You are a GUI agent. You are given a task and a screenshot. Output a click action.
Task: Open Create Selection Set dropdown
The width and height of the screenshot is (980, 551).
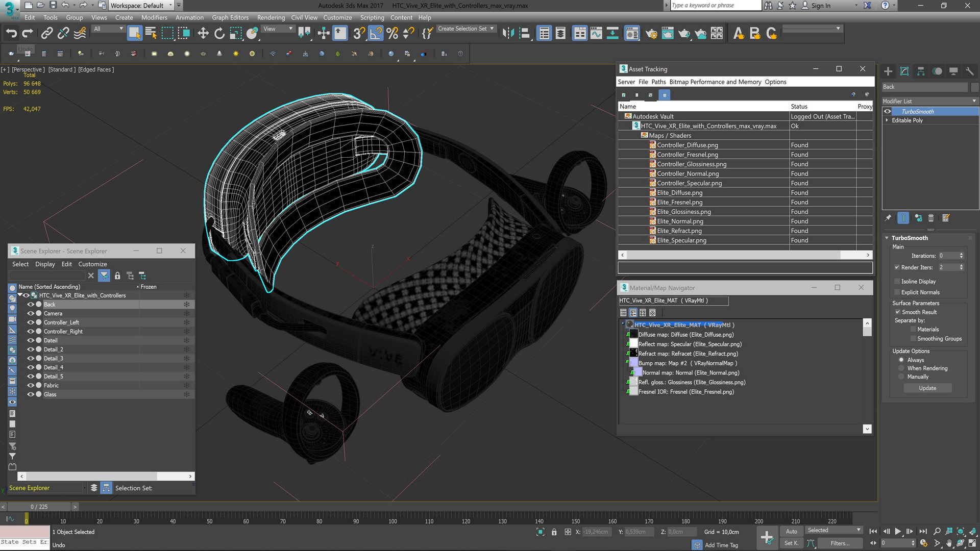466,29
